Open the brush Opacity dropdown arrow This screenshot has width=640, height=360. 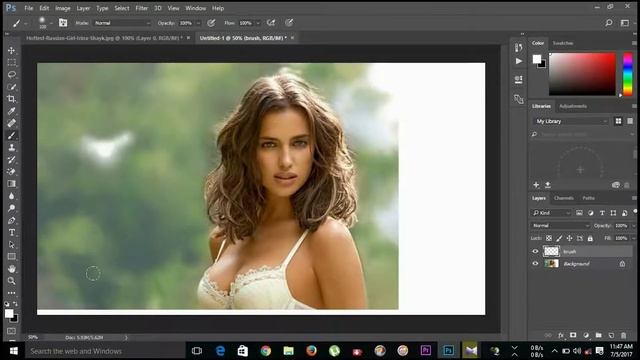coord(198,23)
